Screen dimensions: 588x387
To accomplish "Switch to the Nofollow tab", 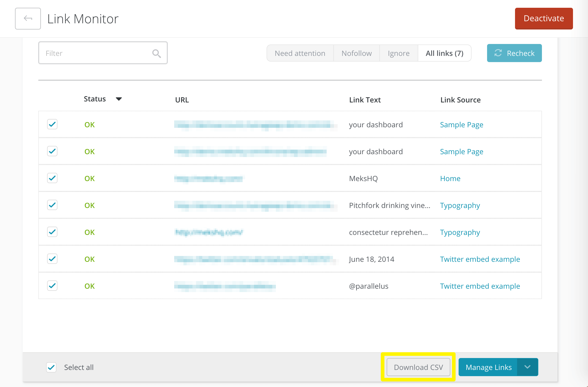I will click(356, 53).
